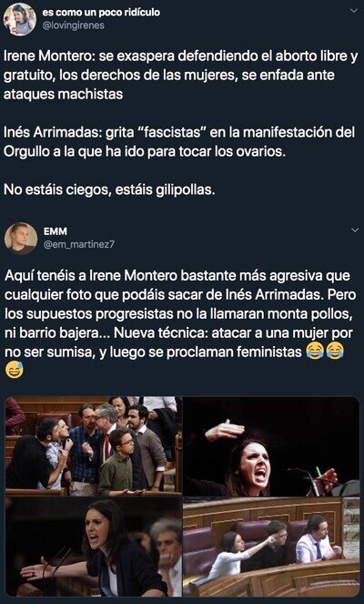Click the man in the white shirt on the parliament bench
364x604 pixels.
(317, 539)
